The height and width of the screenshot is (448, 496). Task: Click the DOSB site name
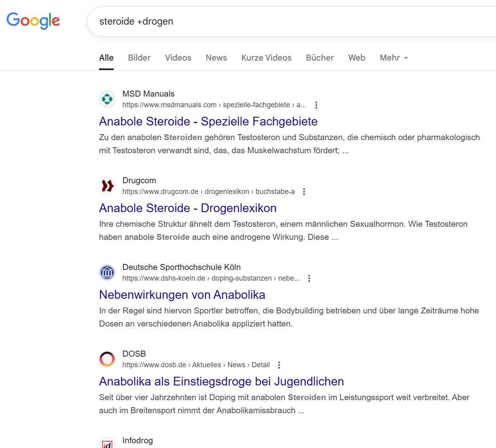[134, 354]
